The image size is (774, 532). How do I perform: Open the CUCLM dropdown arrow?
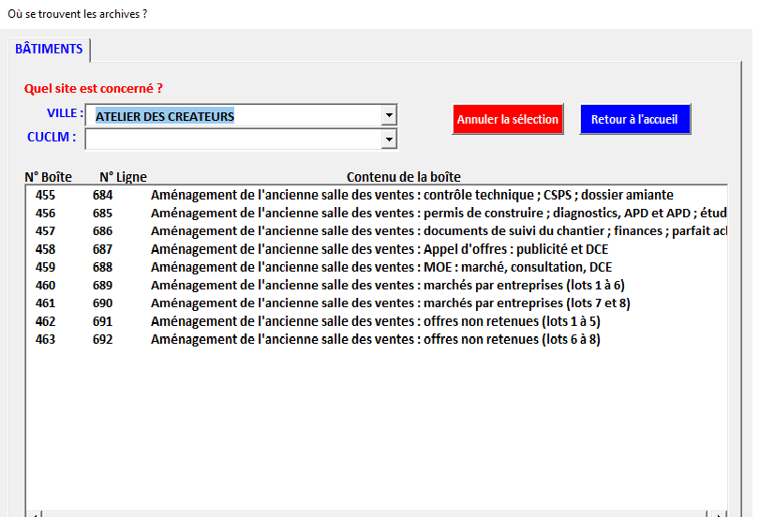(389, 139)
